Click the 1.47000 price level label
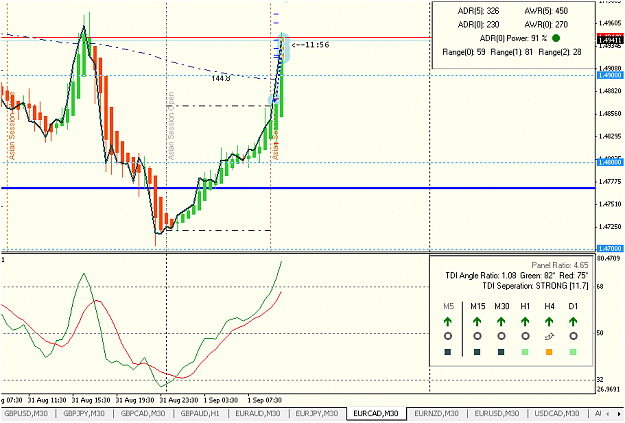625x423 pixels. [610, 248]
